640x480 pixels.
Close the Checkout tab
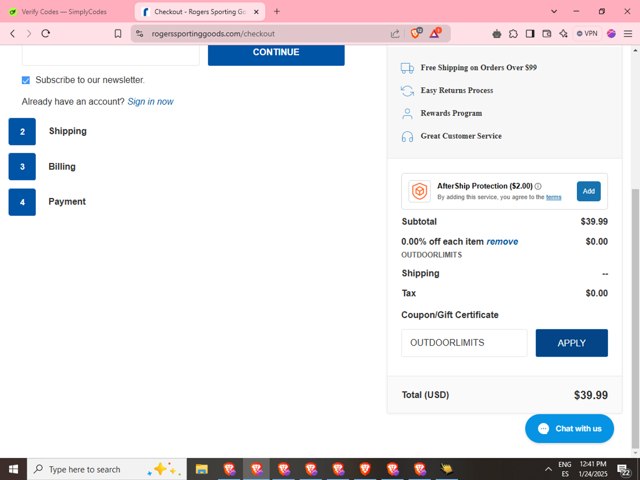(x=256, y=12)
